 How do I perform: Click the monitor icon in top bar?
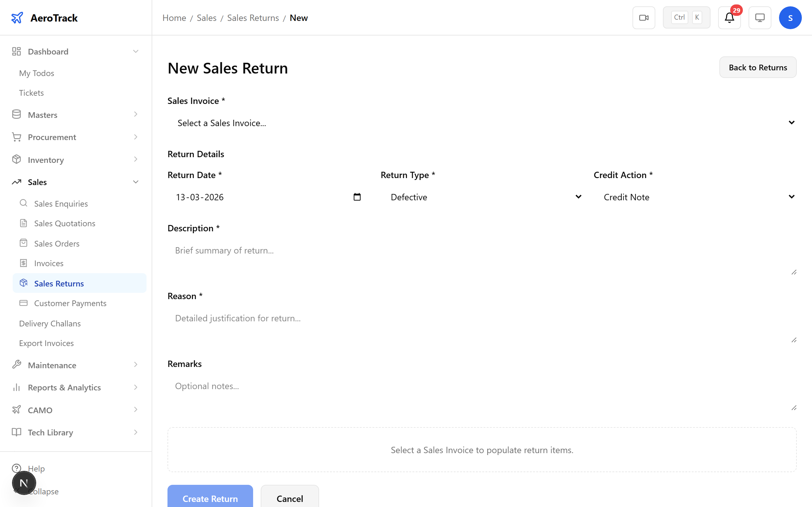point(759,17)
